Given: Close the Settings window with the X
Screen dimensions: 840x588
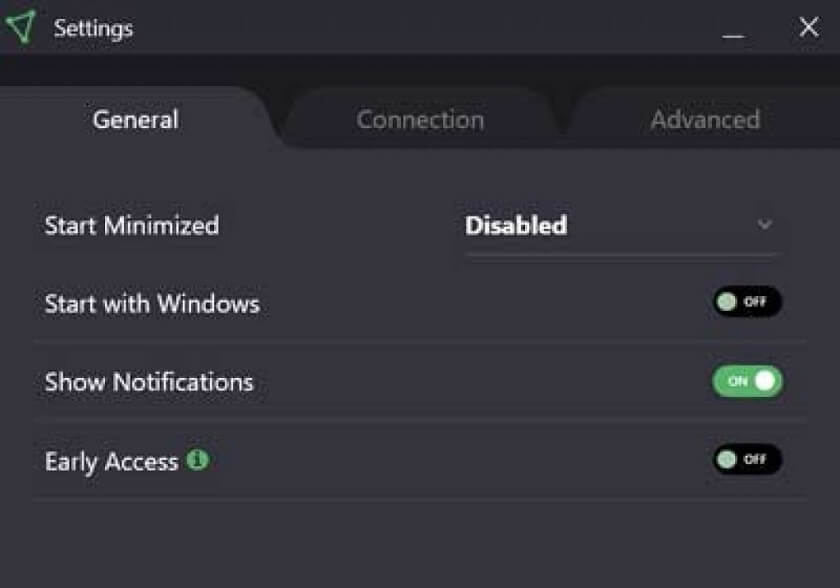Looking at the screenshot, I should pyautogui.click(x=808, y=27).
